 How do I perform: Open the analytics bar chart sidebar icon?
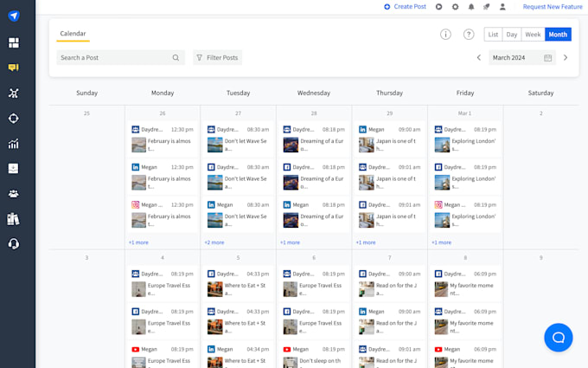coord(14,144)
